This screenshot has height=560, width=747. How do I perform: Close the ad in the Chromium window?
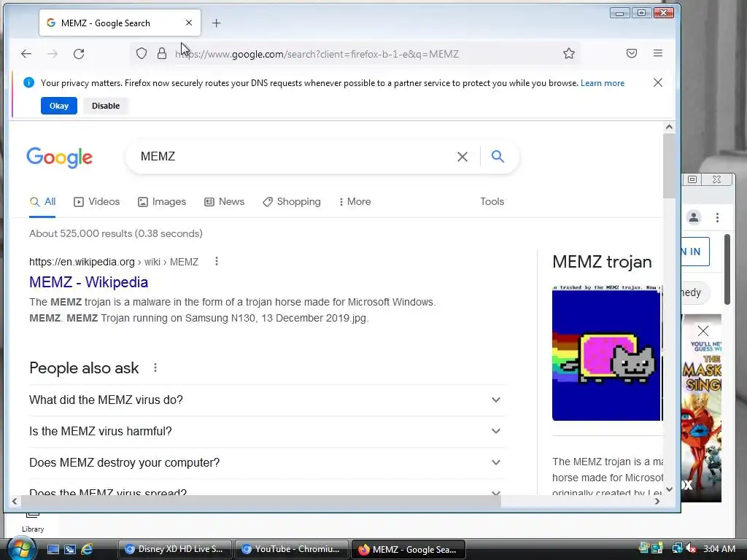tap(703, 331)
